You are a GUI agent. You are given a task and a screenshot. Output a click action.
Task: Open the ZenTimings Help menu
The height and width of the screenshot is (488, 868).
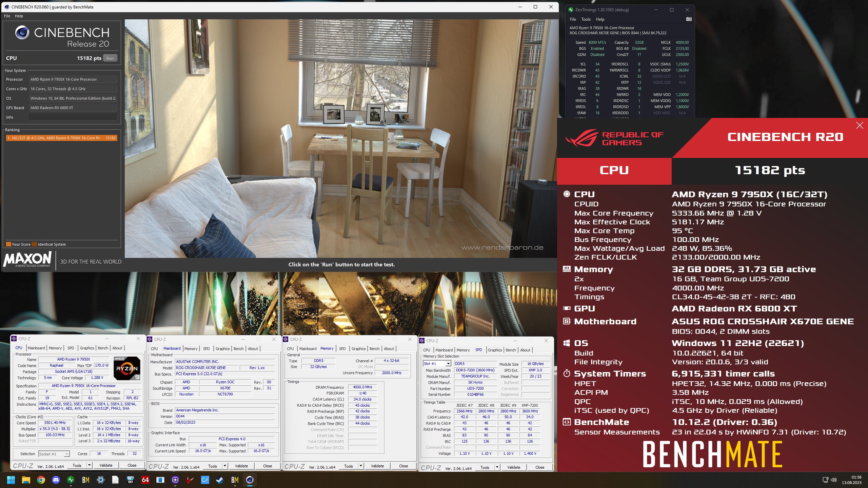600,19
